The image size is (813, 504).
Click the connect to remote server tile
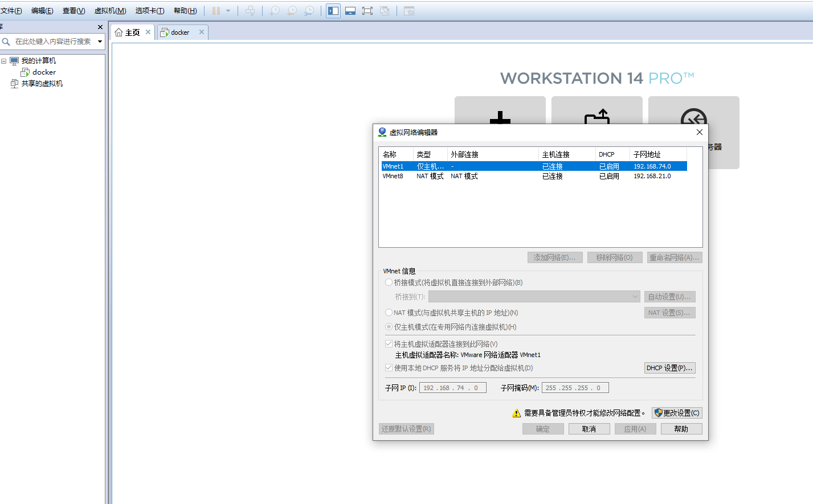coord(693,110)
